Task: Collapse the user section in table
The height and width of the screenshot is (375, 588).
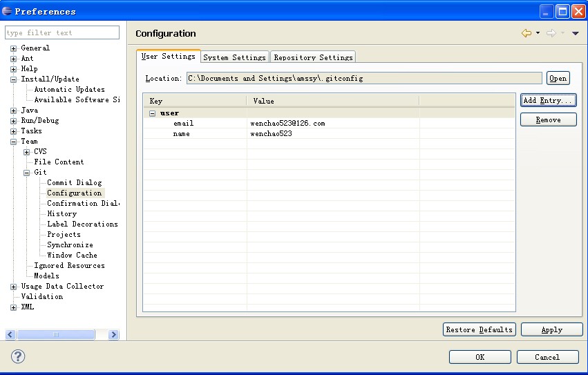Action: pyautogui.click(x=152, y=113)
